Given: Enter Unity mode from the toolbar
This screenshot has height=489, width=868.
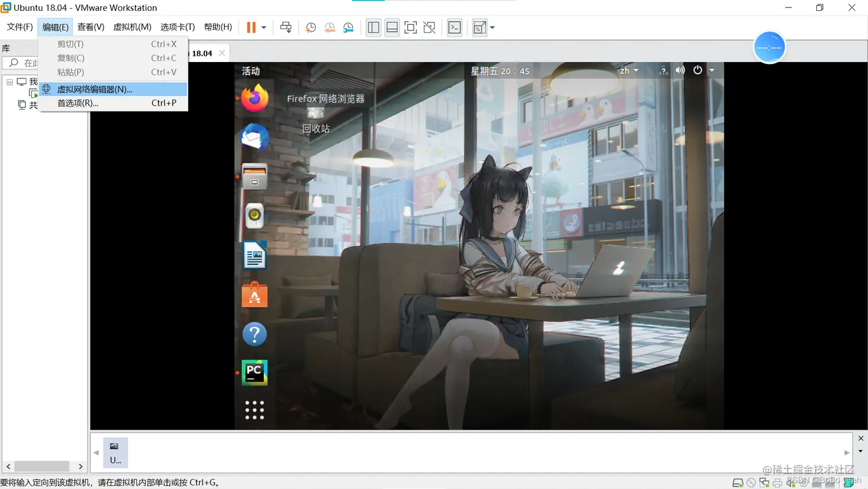Looking at the screenshot, I should tap(429, 27).
